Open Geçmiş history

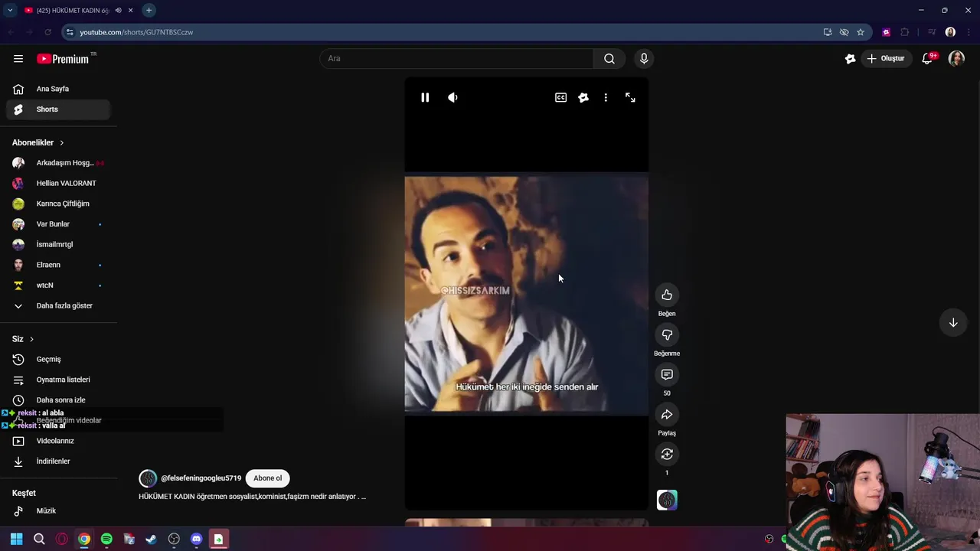pos(58,359)
